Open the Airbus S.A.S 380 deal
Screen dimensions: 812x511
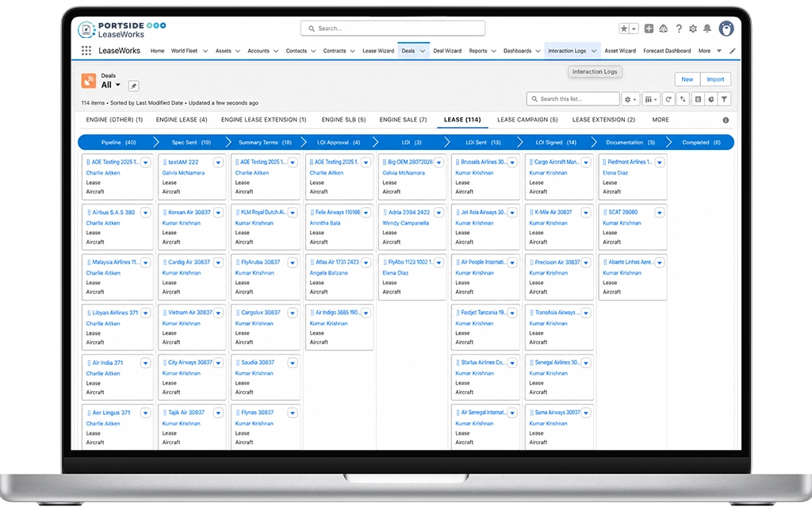(x=113, y=213)
